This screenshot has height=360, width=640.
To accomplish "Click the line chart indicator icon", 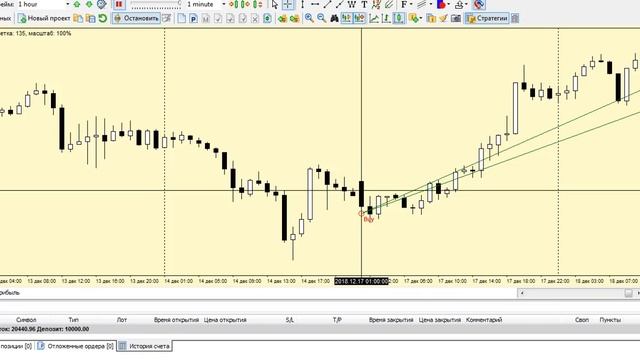I will [373, 18].
